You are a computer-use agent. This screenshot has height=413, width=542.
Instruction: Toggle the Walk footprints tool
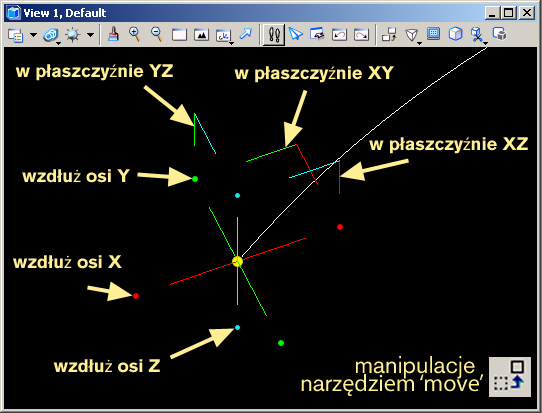pos(274,35)
